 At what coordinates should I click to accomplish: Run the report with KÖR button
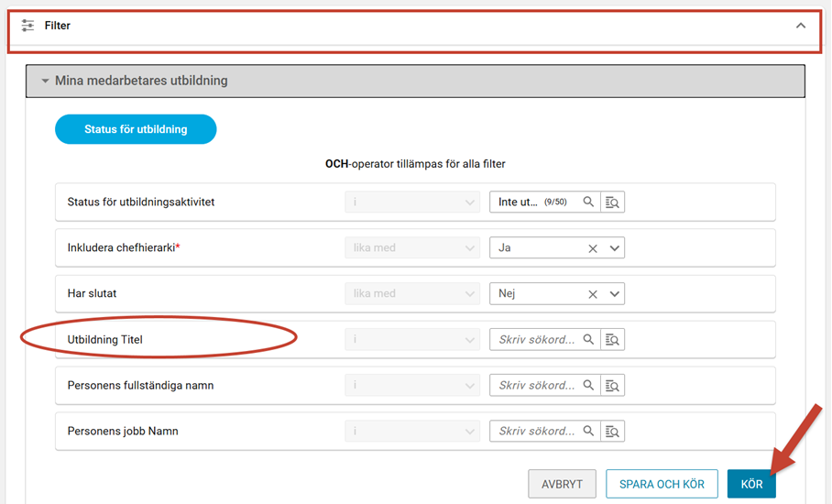click(751, 484)
